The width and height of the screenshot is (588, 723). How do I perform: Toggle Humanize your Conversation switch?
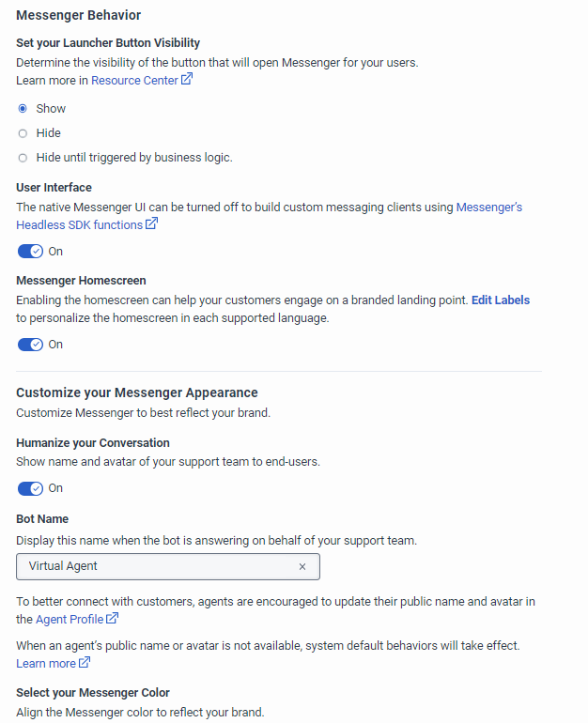(30, 488)
